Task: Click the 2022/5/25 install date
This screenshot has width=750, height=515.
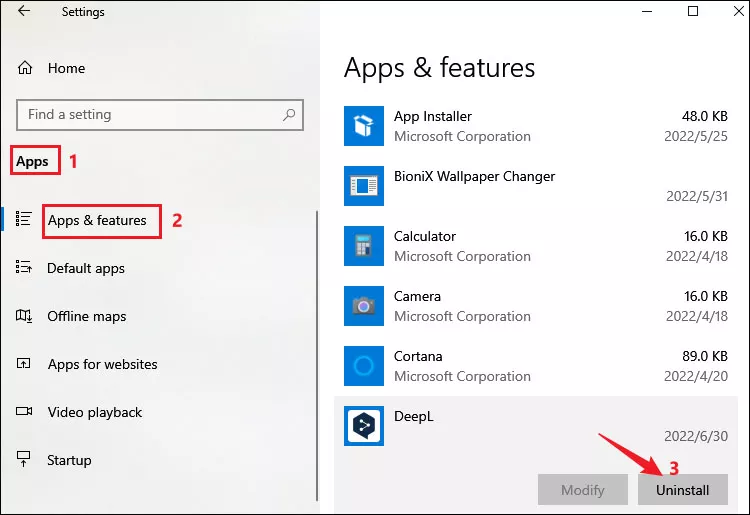Action: coord(696,136)
